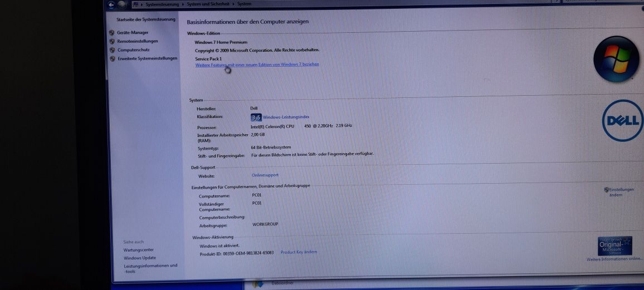The width and height of the screenshot is (644, 290).
Task: Click the Dell logo image
Action: pos(623,121)
